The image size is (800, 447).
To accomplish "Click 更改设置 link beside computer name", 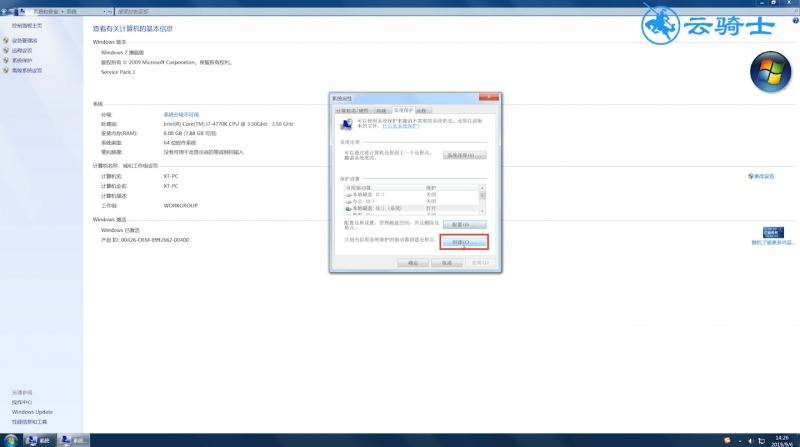I will point(764,177).
